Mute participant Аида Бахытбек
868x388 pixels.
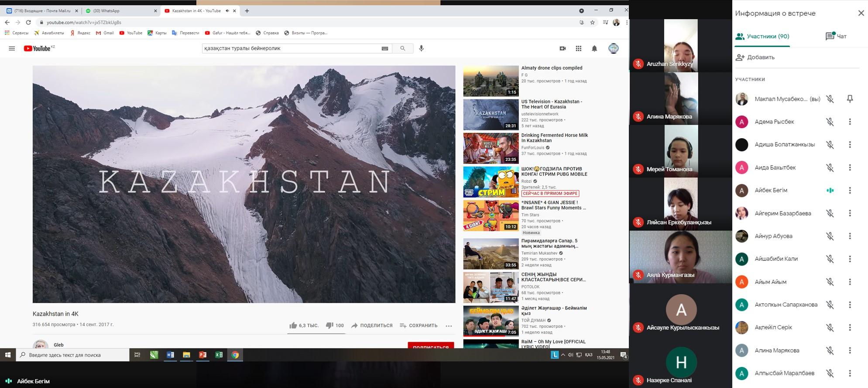point(830,168)
